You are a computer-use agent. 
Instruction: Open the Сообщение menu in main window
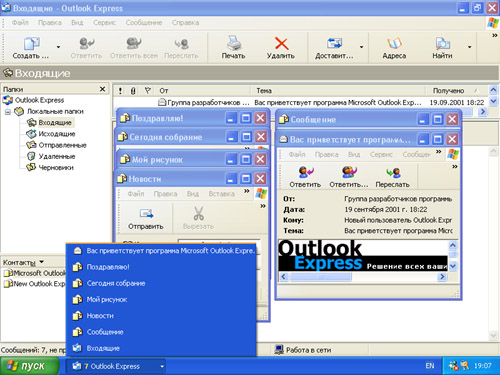tap(144, 23)
